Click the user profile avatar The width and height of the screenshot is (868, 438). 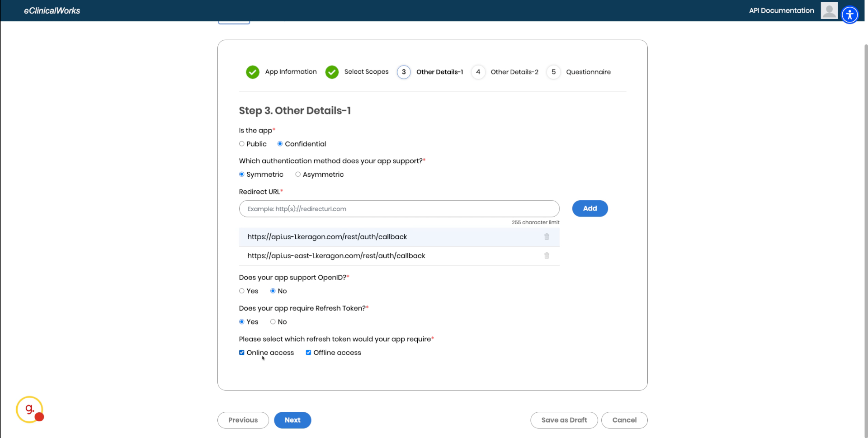coord(829,10)
